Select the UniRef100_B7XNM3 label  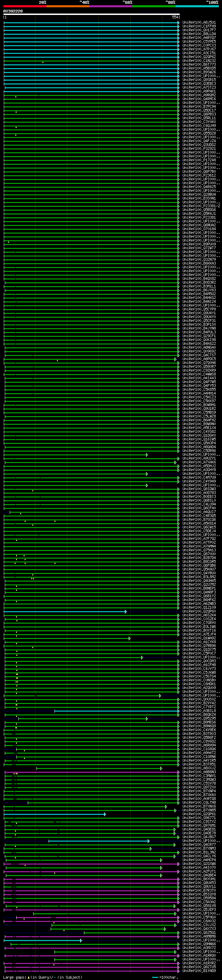pyautogui.click(x=199, y=848)
